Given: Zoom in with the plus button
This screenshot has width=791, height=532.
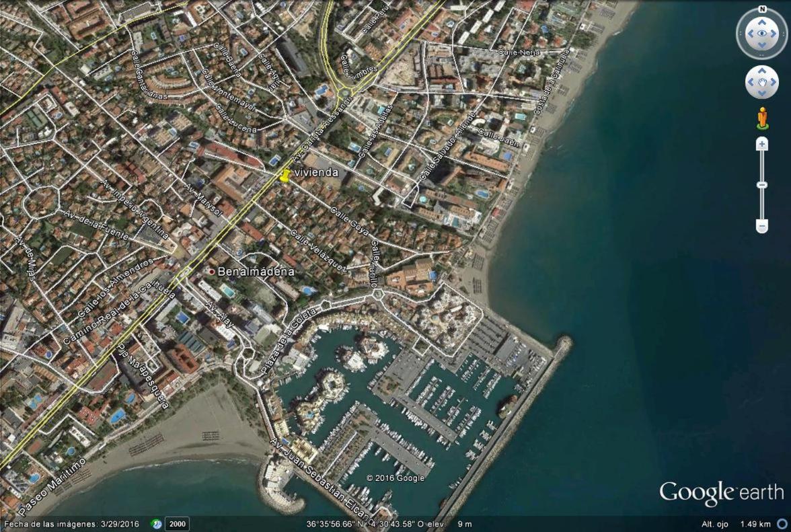Looking at the screenshot, I should tap(761, 144).
